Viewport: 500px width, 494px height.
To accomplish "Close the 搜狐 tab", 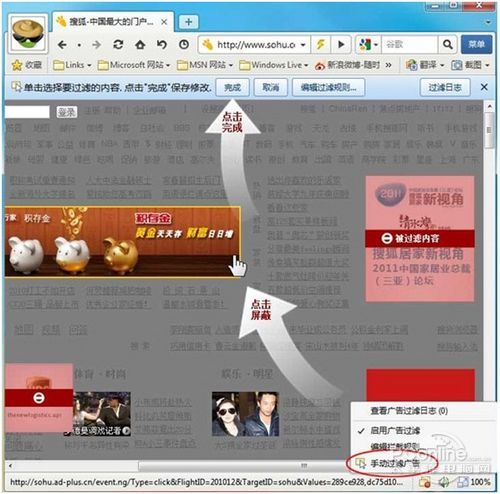I will pos(164,22).
